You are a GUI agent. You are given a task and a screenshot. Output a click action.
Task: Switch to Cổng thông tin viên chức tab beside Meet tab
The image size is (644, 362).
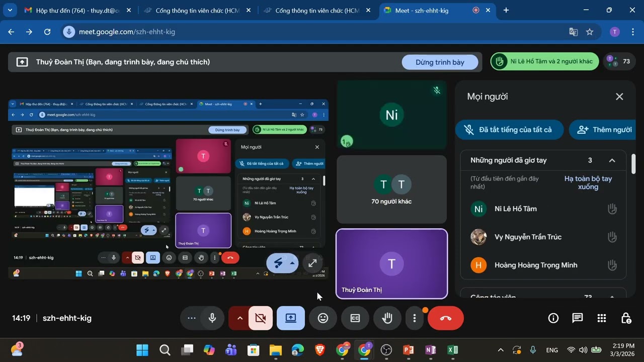tap(317, 10)
